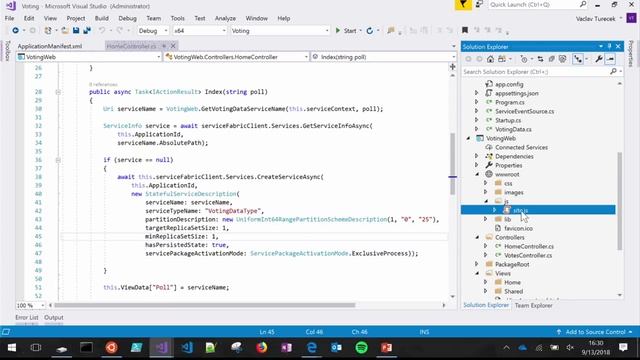Viewport: 640px width, 360px height.
Task: Save the current file
Action: tap(76, 31)
